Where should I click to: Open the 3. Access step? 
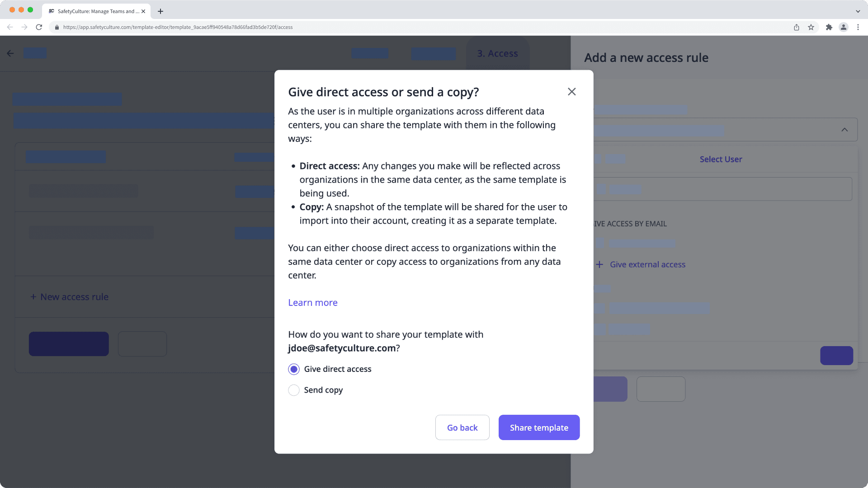497,53
